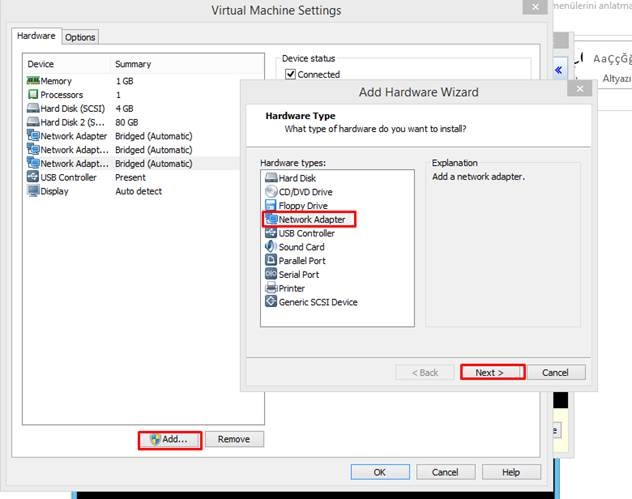Choose Serial Port icon
The width and height of the screenshot is (632, 499).
click(271, 274)
